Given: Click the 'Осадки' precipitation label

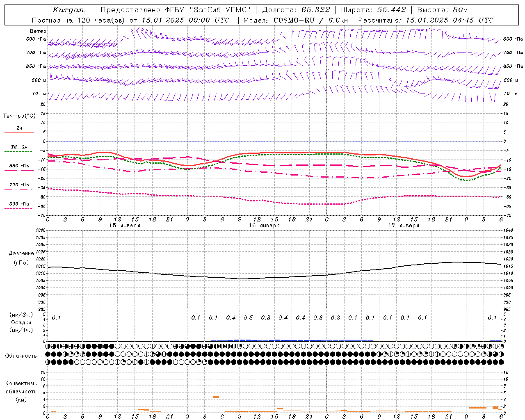Looking at the screenshot, I should pos(21,322).
